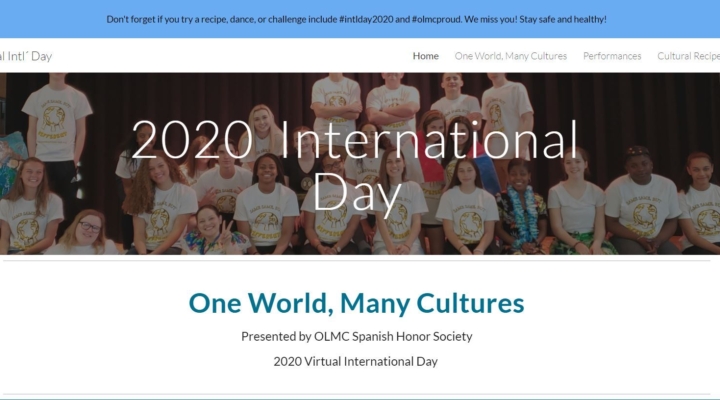The image size is (720, 400).
Task: Click the 2020 International Day hero title
Action: click(x=354, y=167)
